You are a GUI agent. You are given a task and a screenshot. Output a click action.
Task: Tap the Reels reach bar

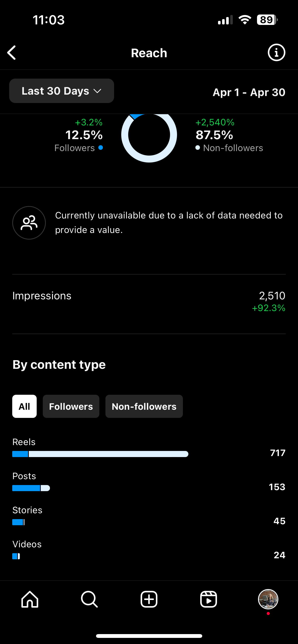tap(100, 454)
